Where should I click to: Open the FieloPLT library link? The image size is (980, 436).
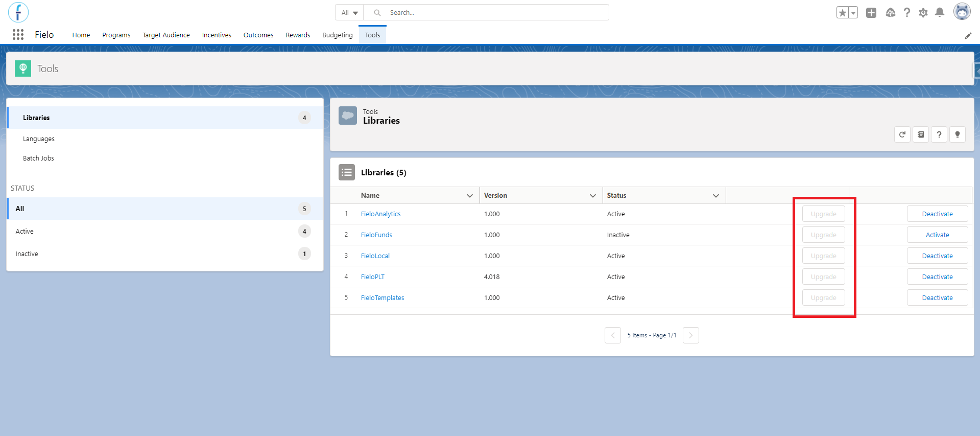pyautogui.click(x=373, y=277)
